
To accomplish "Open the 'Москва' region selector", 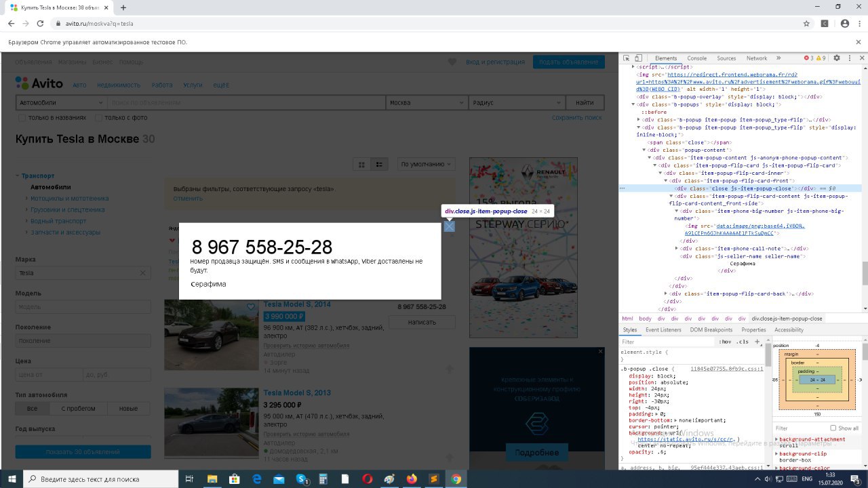I will coord(427,102).
